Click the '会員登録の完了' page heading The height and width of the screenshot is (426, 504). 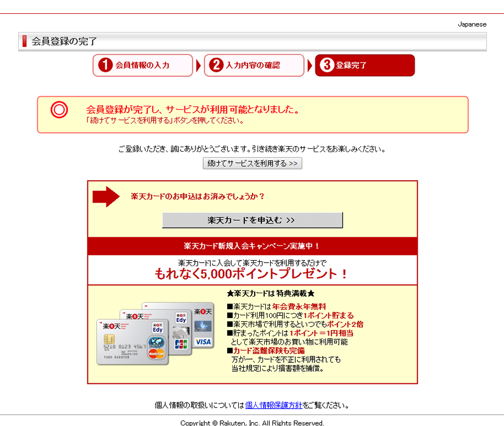pyautogui.click(x=64, y=41)
